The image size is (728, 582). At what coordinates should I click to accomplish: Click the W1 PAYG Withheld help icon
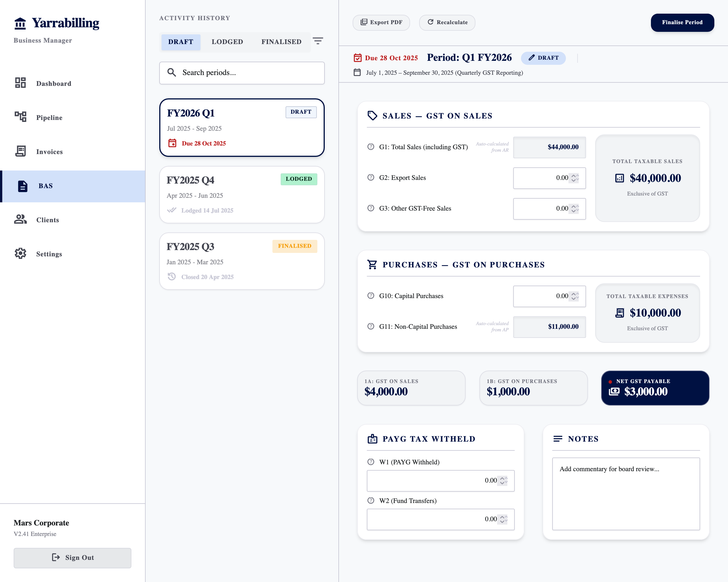(x=371, y=462)
